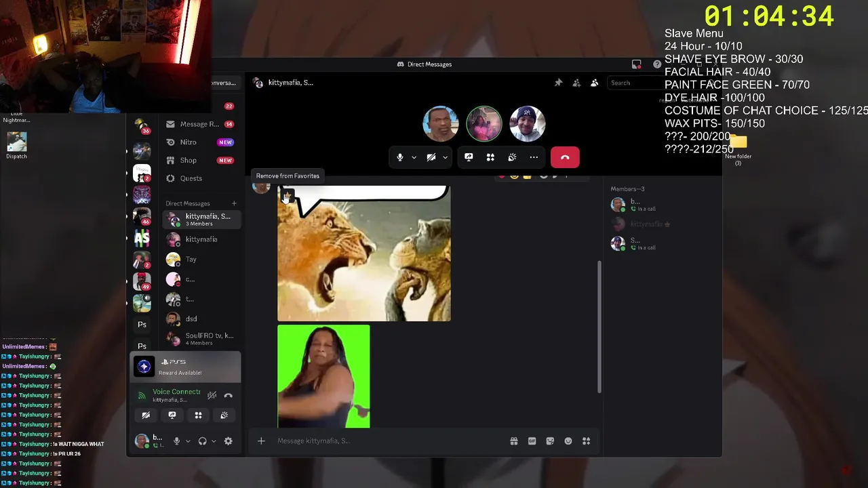Share your screen from call controls
The height and width of the screenshot is (488, 868).
(469, 157)
